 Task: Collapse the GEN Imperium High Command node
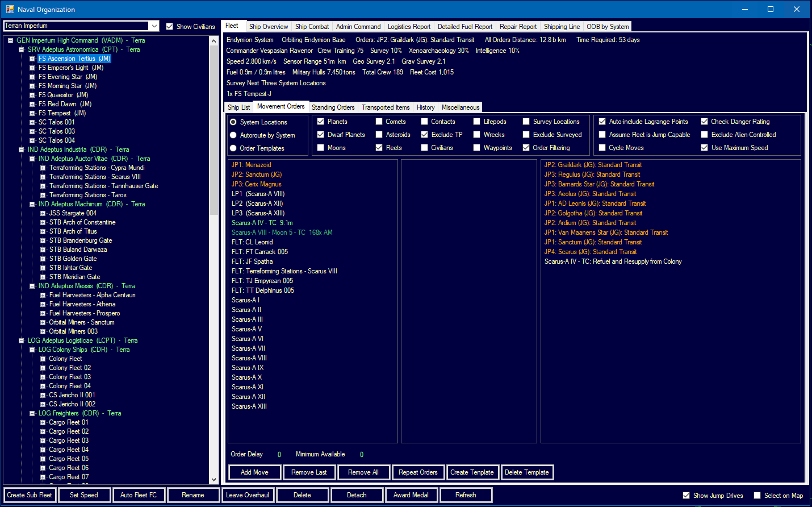coord(10,40)
